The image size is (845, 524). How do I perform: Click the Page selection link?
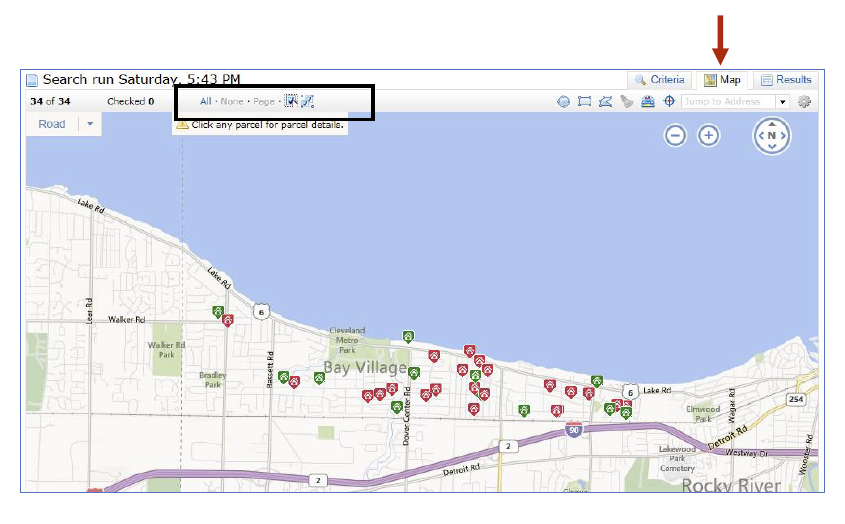click(x=264, y=101)
